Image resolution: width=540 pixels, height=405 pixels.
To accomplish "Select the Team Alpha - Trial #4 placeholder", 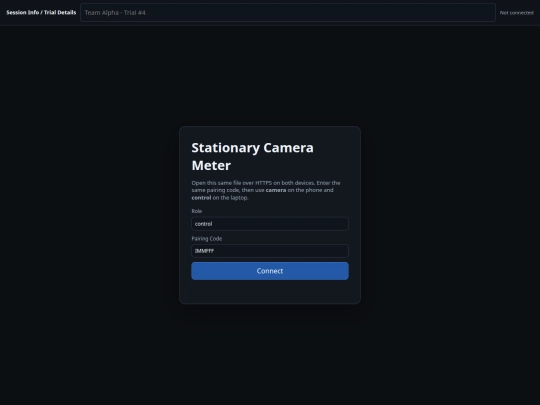I will pos(115,13).
